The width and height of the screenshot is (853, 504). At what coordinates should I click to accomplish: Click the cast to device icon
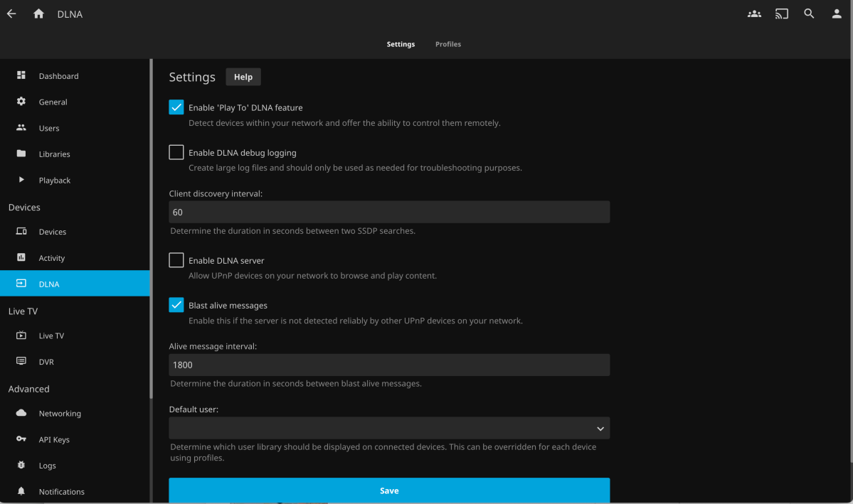coord(782,14)
